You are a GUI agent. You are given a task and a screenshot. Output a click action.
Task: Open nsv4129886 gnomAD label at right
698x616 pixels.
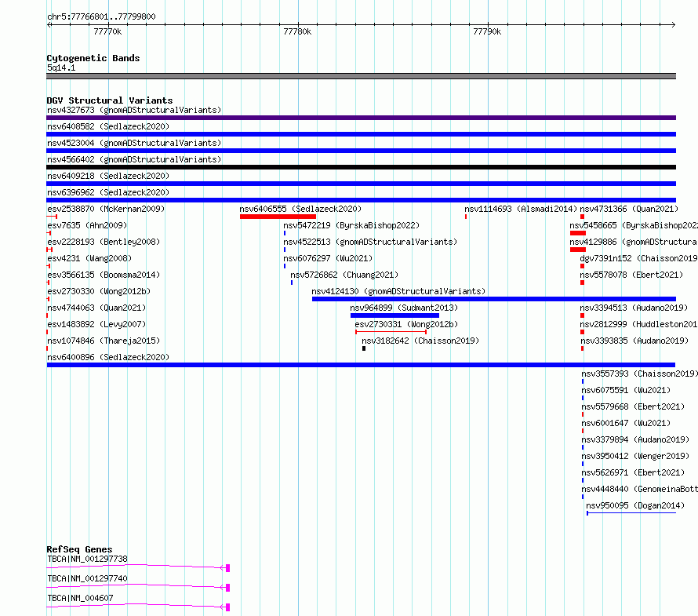(x=634, y=242)
